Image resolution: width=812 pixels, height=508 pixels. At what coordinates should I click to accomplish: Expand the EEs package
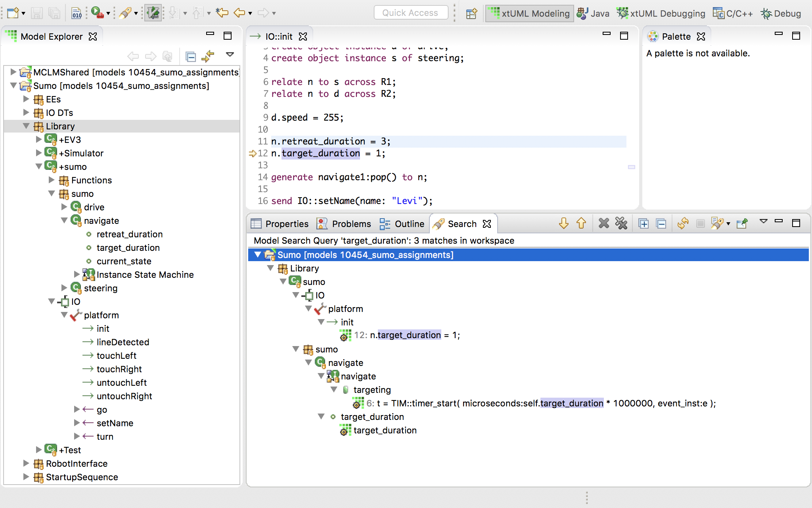point(26,99)
